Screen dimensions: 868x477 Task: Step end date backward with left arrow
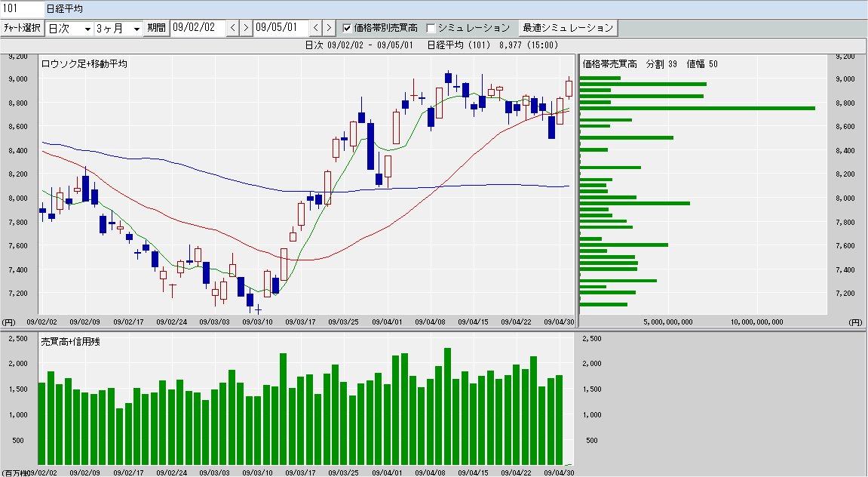tap(315, 28)
